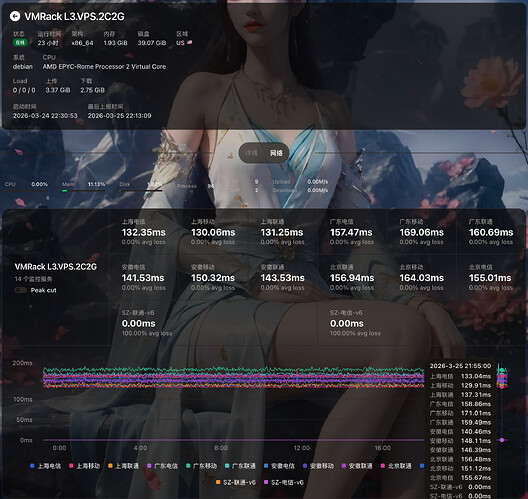Click the 北京电信 155.01ms card

click(x=491, y=278)
